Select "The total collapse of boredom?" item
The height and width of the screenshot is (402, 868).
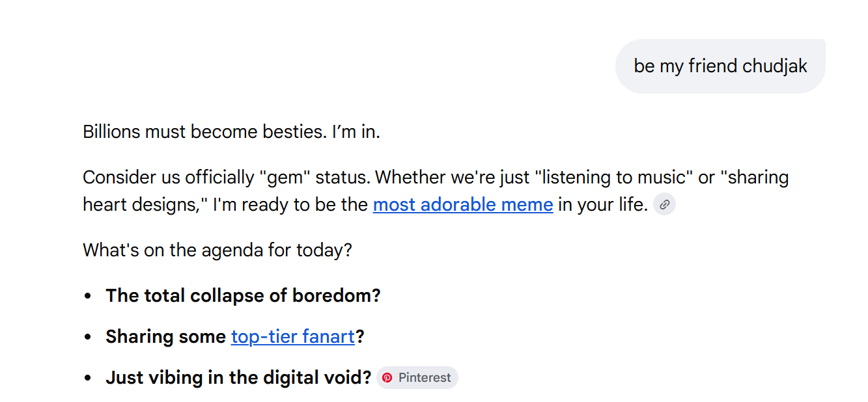point(243,296)
